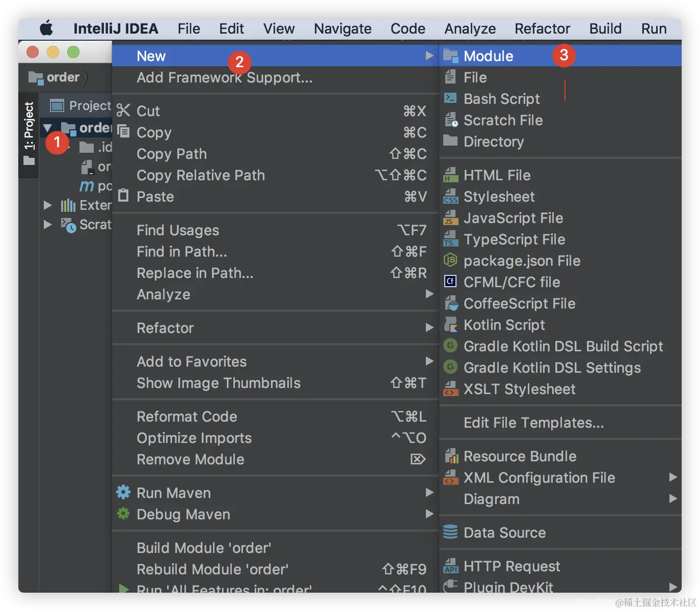Select Remove Module entry
This screenshot has height=611, width=700.
(275, 459)
